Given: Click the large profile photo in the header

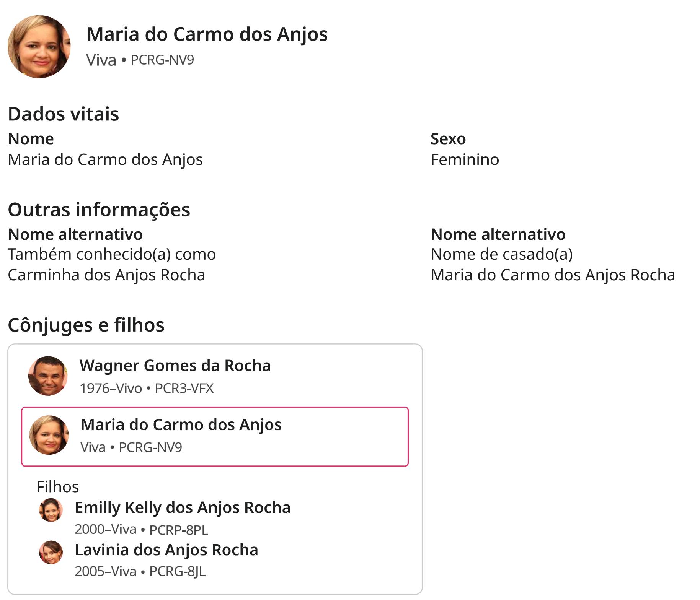Looking at the screenshot, I should (39, 47).
